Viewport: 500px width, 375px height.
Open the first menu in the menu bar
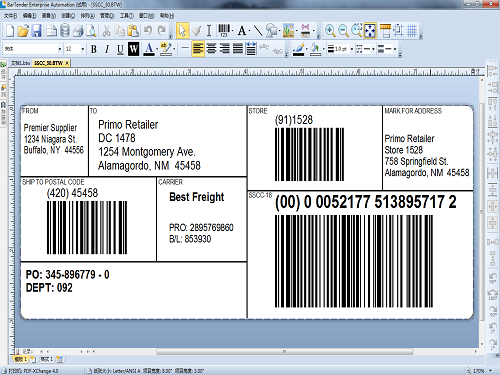pos(10,15)
